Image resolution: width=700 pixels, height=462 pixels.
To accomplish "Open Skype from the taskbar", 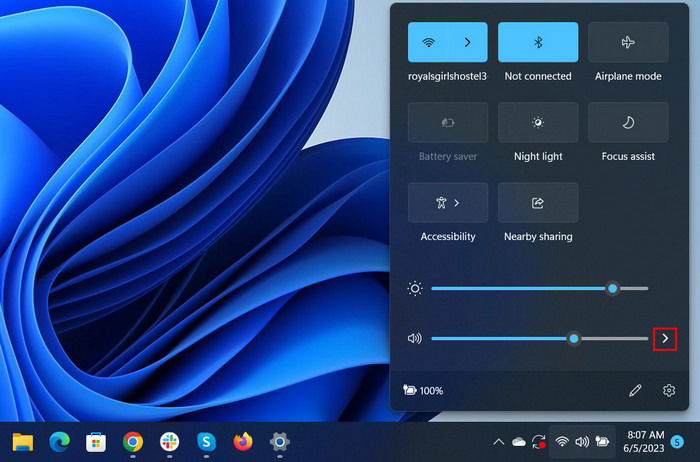I will click(206, 442).
